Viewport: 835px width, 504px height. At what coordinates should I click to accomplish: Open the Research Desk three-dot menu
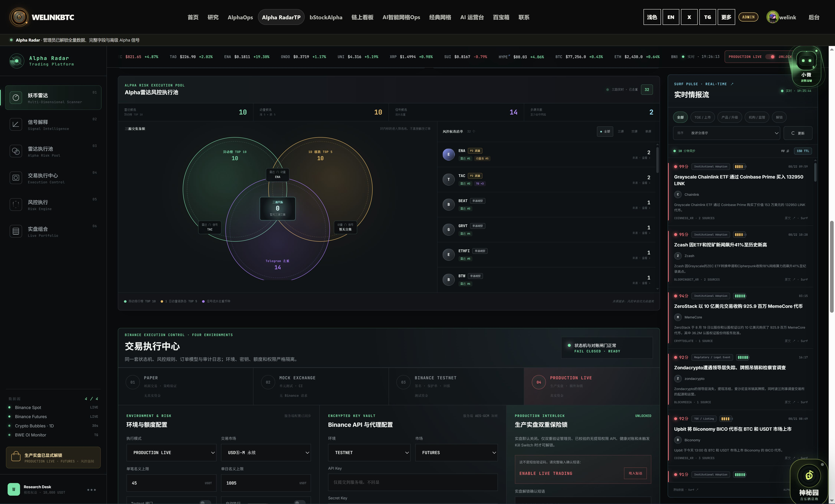(x=91, y=489)
